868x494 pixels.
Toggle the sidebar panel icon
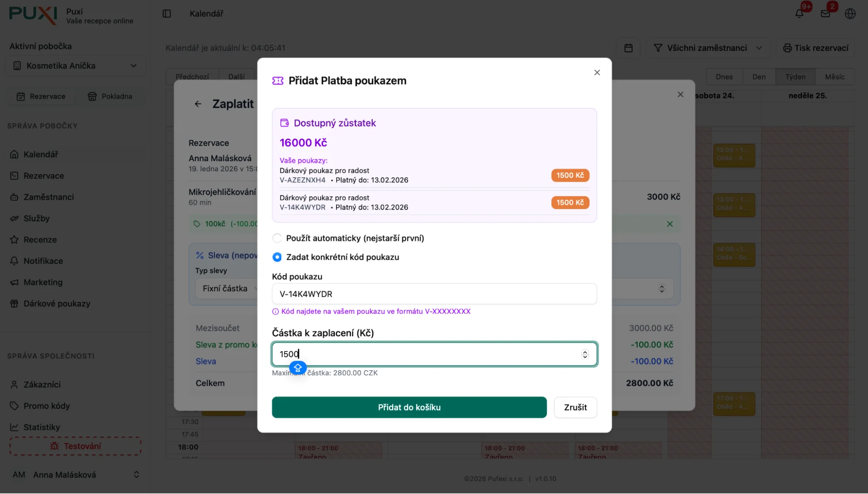[x=167, y=14]
